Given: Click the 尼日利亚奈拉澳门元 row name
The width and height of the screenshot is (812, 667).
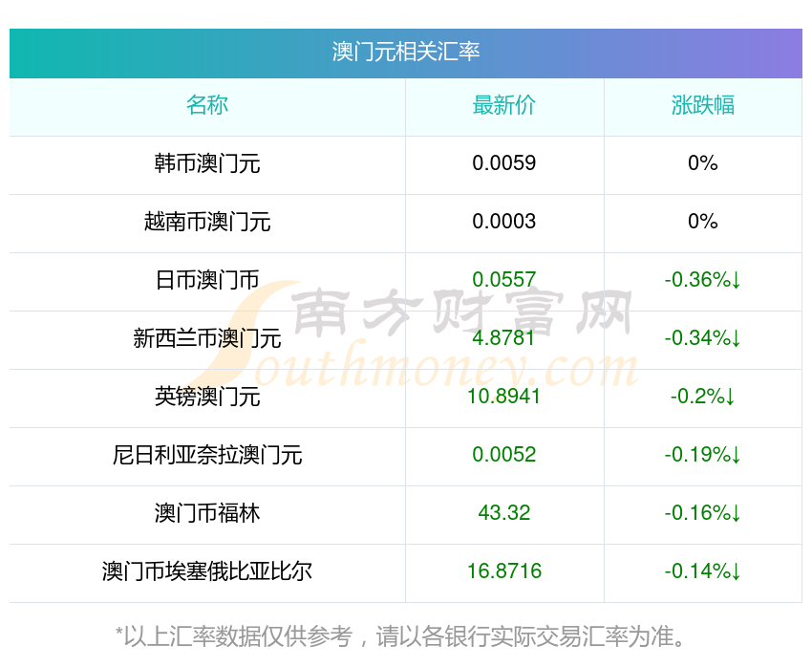Looking at the screenshot, I should [x=207, y=455].
